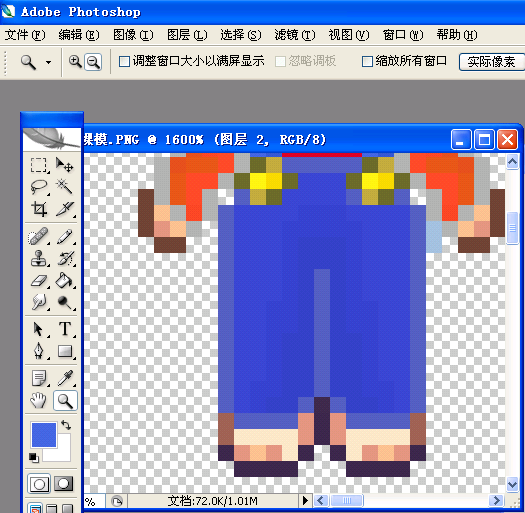Click the zoom out magnifier option

point(93,62)
